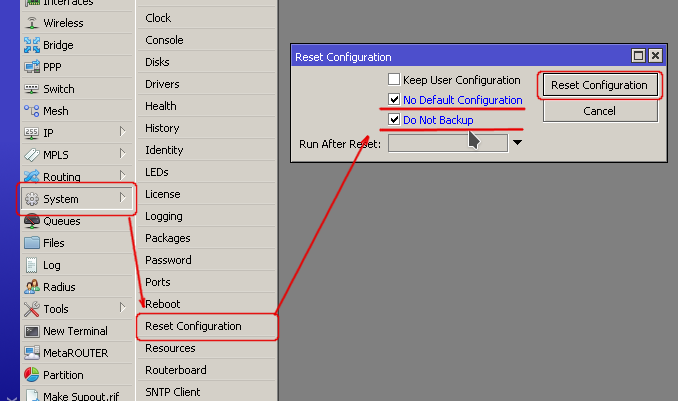This screenshot has width=678, height=401.
Task: Select the Switch icon in sidebar
Action: click(31, 89)
